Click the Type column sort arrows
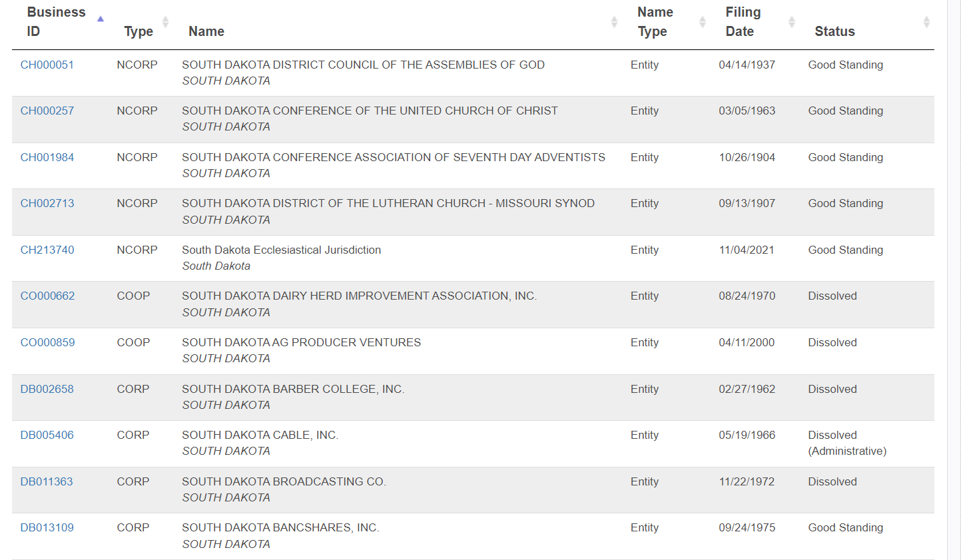This screenshot has width=961, height=560. pos(166,22)
